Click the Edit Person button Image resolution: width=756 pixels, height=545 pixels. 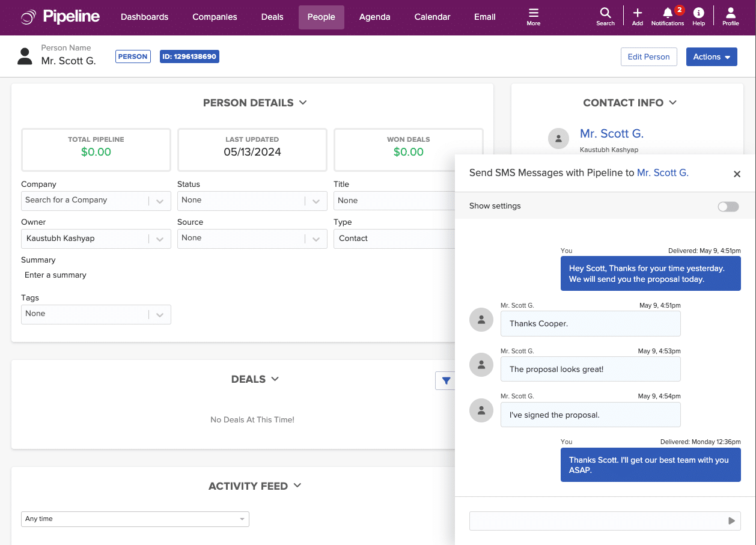click(648, 56)
